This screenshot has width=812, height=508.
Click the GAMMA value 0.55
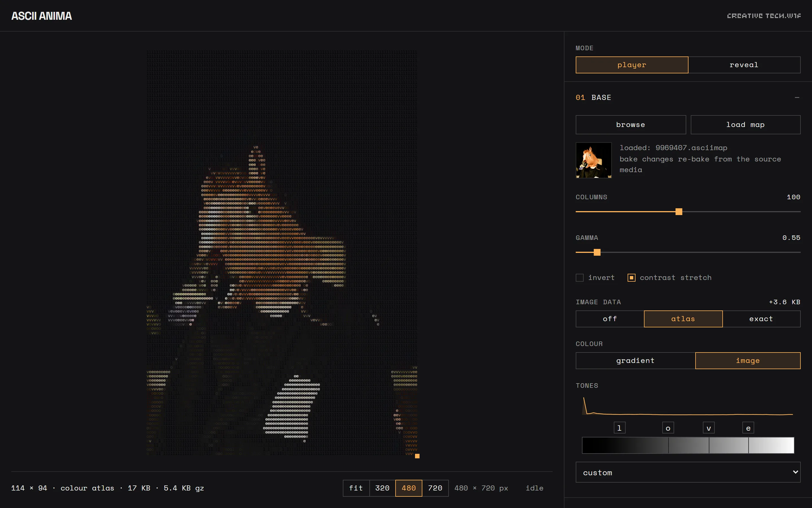point(791,238)
